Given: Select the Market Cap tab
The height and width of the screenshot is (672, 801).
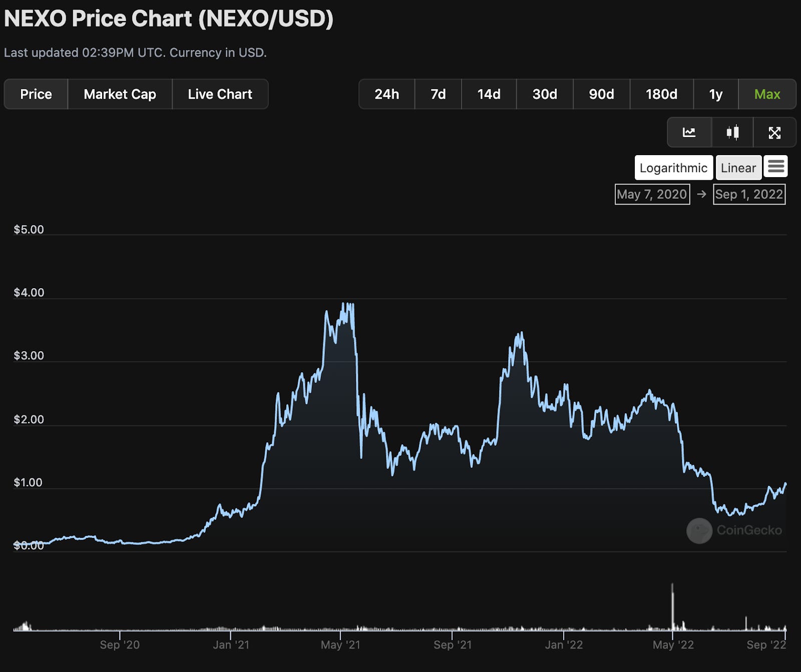Looking at the screenshot, I should [120, 94].
